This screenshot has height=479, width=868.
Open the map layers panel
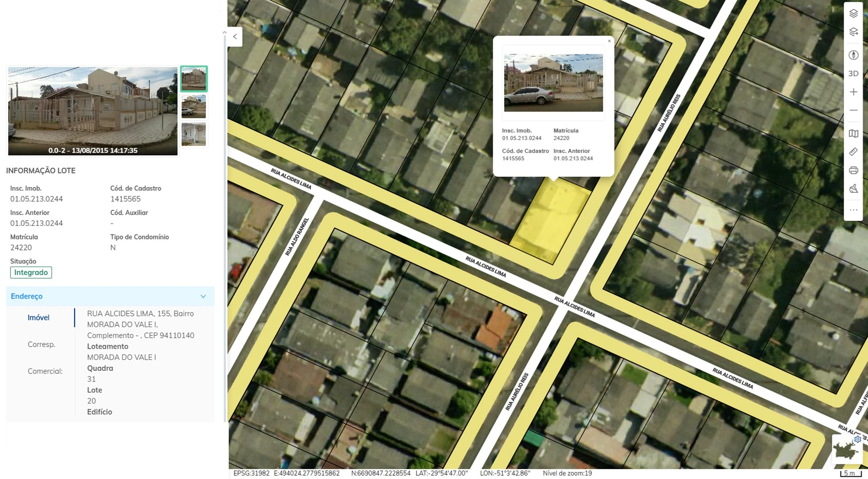point(853,14)
